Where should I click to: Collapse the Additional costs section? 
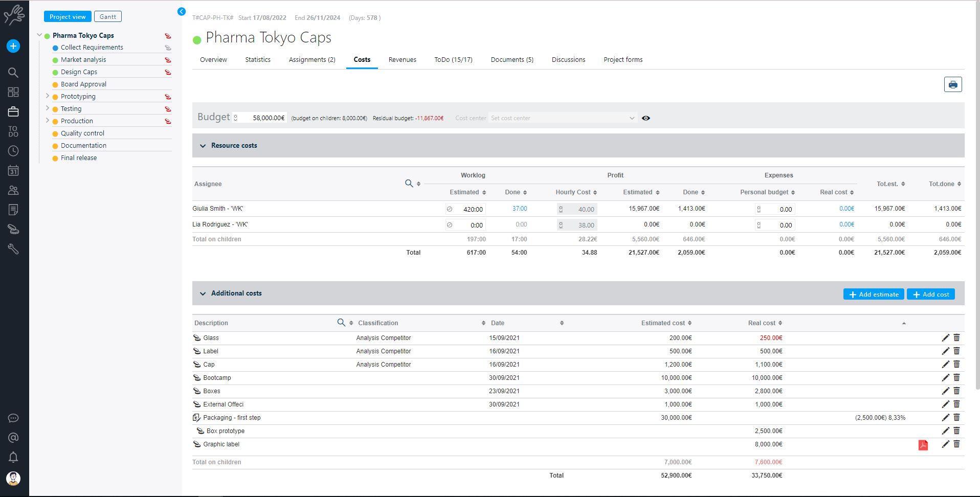(x=203, y=293)
